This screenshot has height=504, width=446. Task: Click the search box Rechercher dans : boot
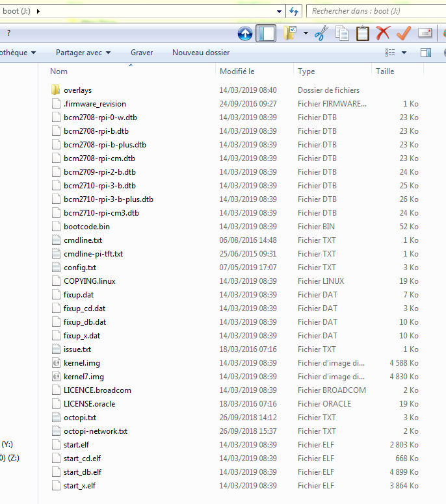(x=376, y=11)
